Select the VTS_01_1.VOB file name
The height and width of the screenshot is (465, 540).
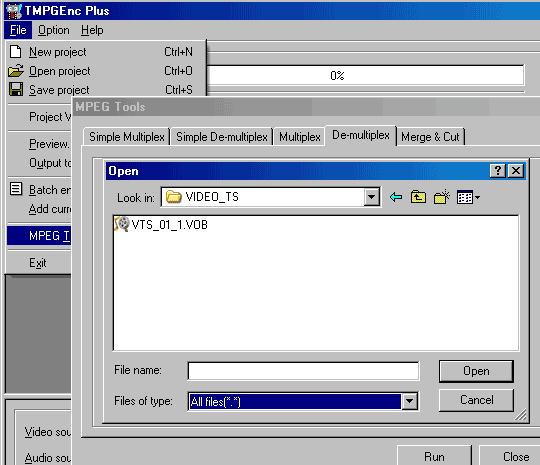[x=169, y=225]
